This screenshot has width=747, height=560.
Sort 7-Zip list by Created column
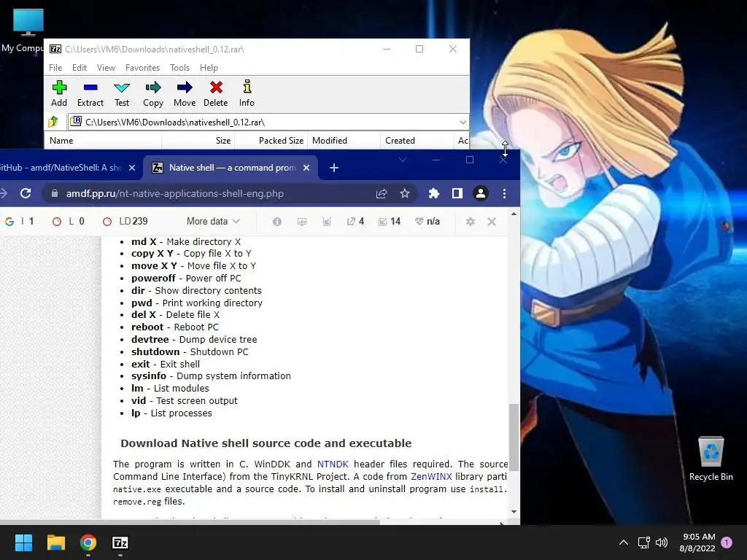pos(417,141)
